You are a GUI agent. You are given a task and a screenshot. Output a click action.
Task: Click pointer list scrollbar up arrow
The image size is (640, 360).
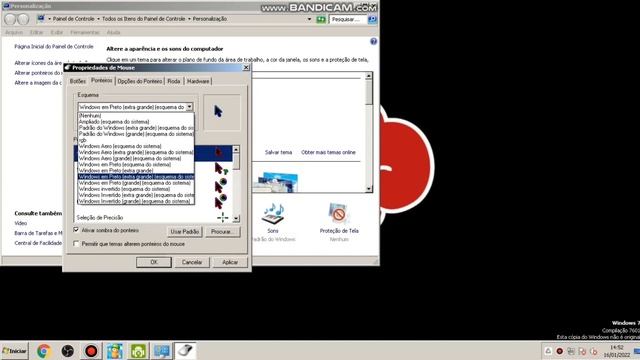(236, 150)
